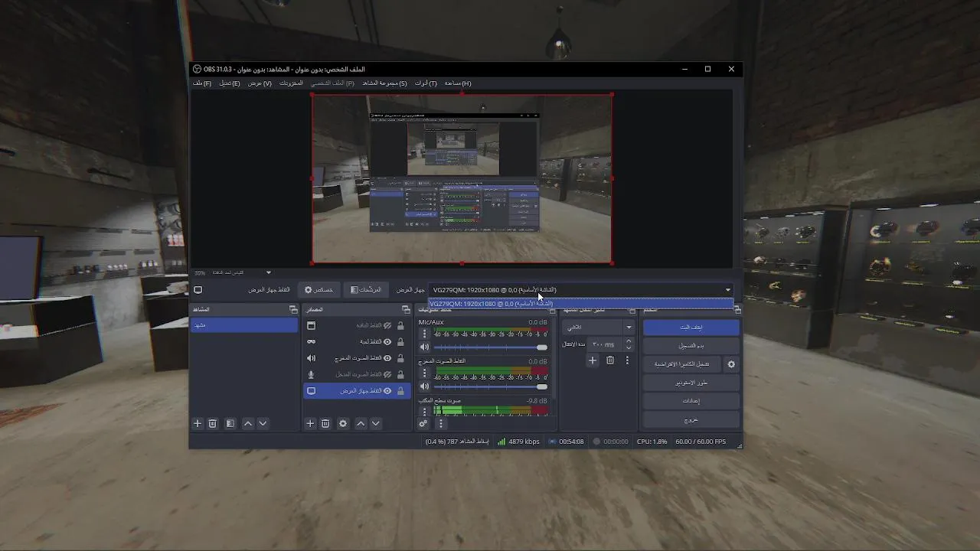Select the scene item in Scenes list
This screenshot has height=551, width=980.
pos(244,325)
